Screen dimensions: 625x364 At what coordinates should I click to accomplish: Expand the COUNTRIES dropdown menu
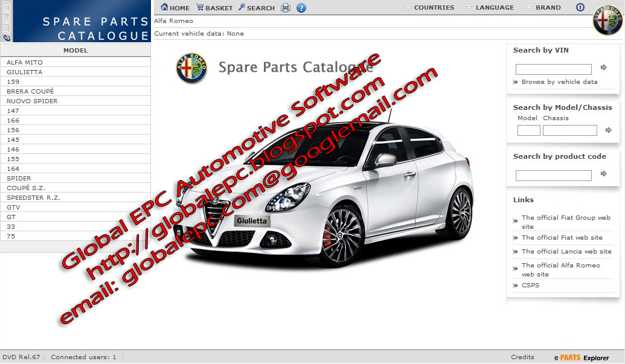[x=429, y=8]
